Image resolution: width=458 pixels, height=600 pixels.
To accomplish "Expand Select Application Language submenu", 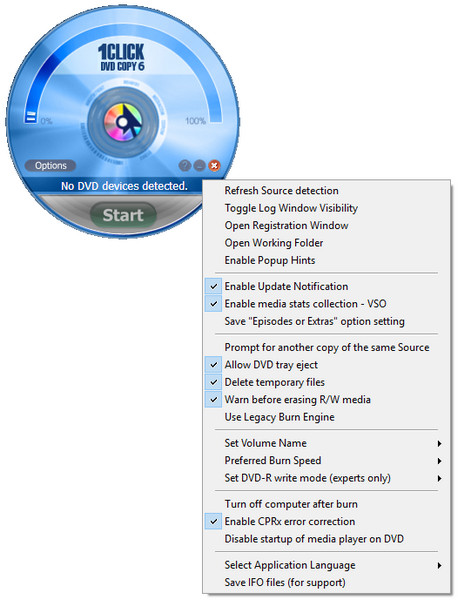I will 327,565.
